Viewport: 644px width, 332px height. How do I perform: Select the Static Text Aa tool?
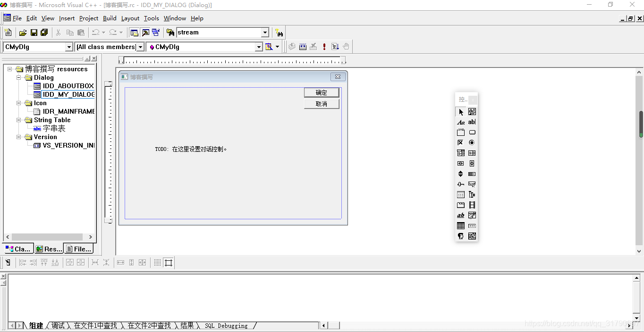point(461,122)
